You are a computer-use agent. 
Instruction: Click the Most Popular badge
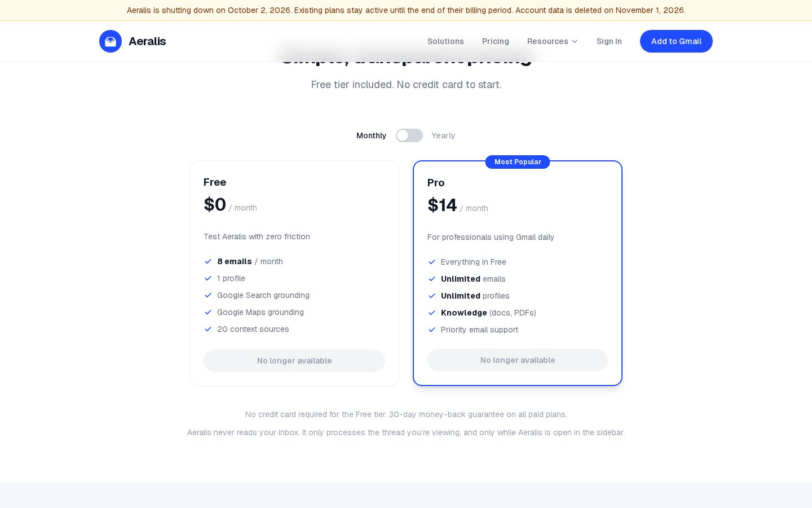[518, 162]
